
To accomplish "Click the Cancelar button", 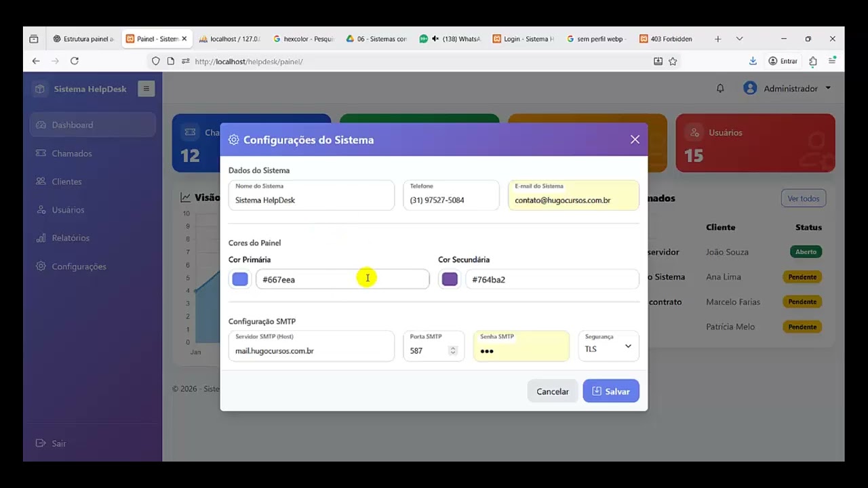I will coord(553,391).
